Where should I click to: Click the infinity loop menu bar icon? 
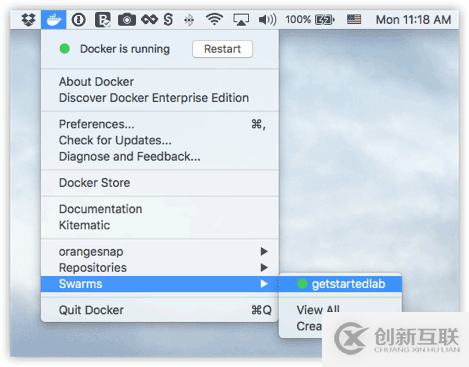pyautogui.click(x=149, y=20)
